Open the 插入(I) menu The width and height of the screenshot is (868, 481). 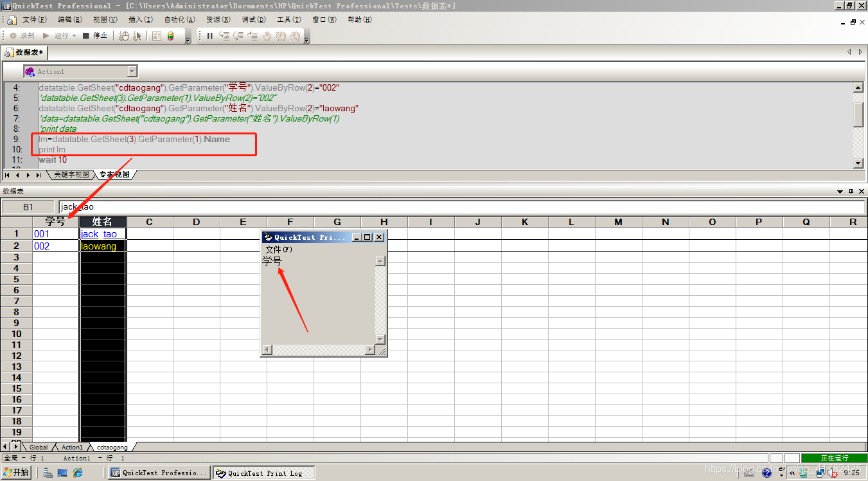(x=141, y=20)
